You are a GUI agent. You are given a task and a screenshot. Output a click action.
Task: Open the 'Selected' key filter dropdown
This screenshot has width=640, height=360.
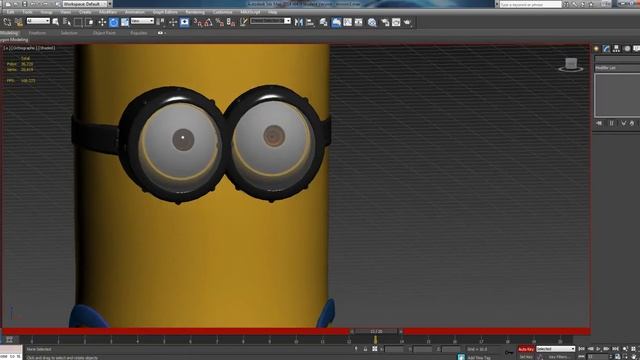556,349
